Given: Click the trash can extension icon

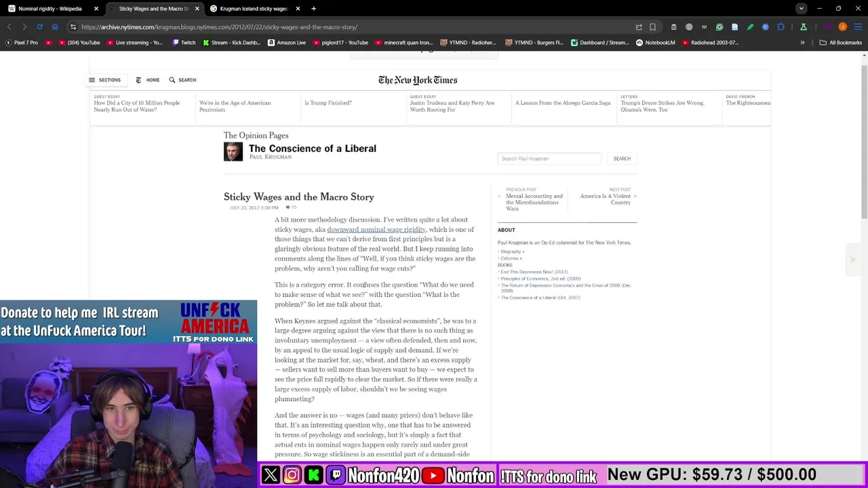Looking at the screenshot, I should pos(673,27).
